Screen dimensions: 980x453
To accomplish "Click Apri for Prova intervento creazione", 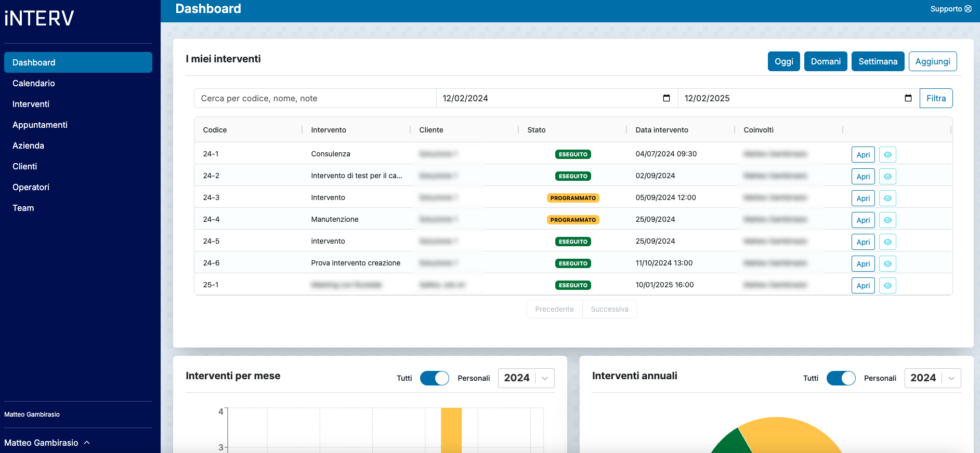I will click(863, 264).
